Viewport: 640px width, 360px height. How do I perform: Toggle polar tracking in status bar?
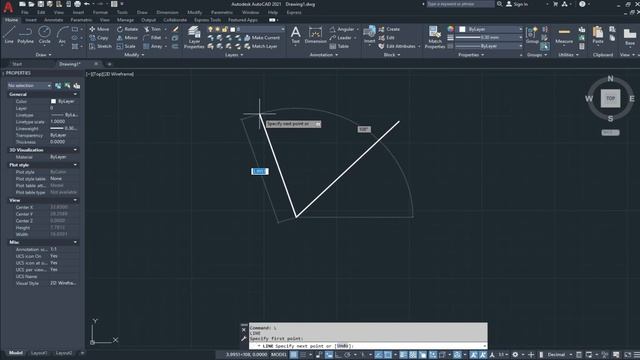(x=348, y=355)
